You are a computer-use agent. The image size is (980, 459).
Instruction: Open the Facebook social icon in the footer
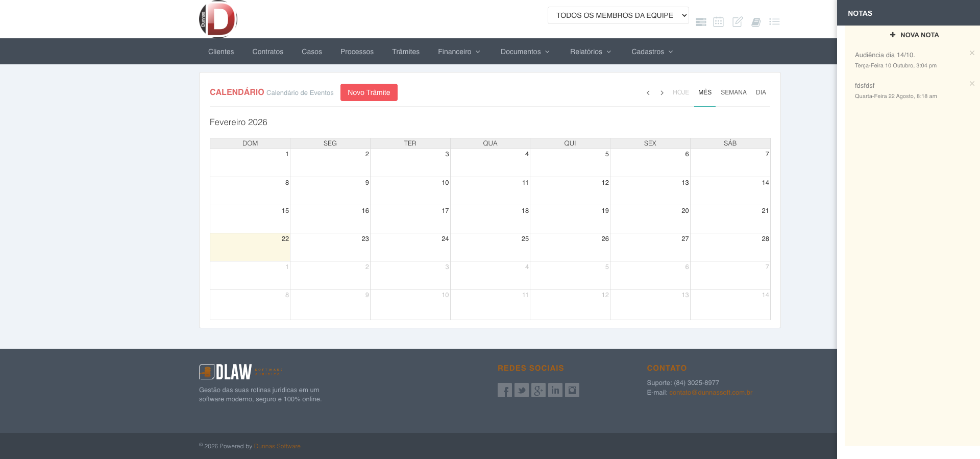coord(505,390)
